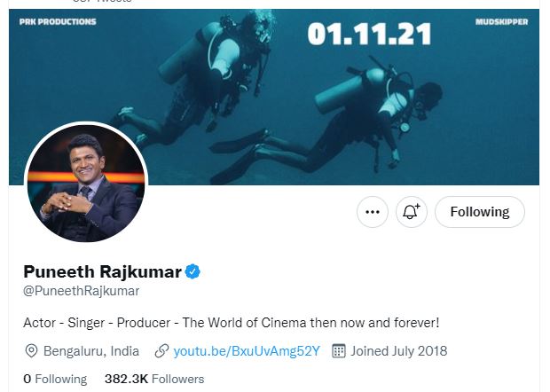Click the chain link icon
The width and height of the screenshot is (550, 392).
[161, 351]
